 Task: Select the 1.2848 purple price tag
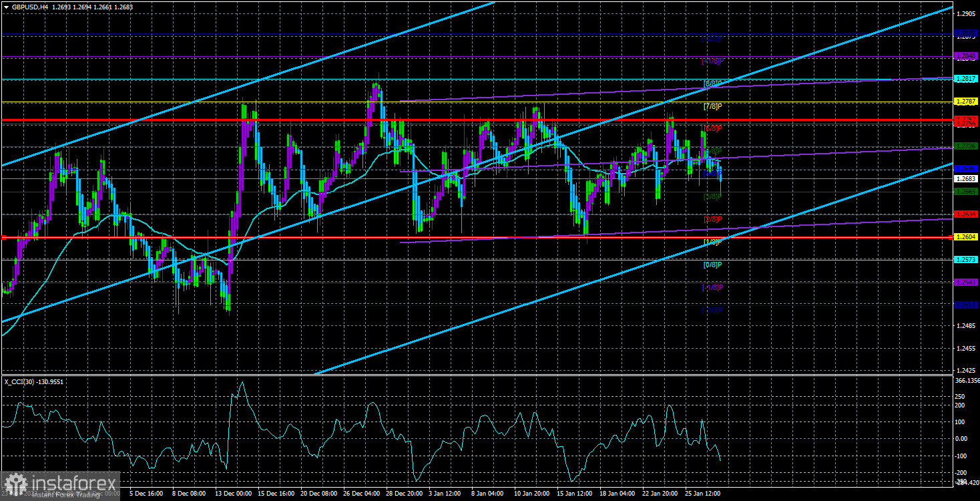tap(966, 56)
